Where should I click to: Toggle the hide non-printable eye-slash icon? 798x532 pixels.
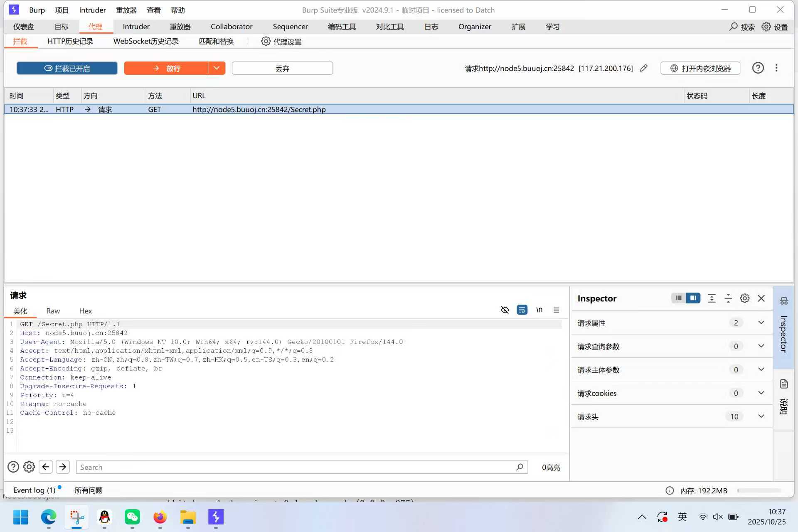pyautogui.click(x=505, y=310)
